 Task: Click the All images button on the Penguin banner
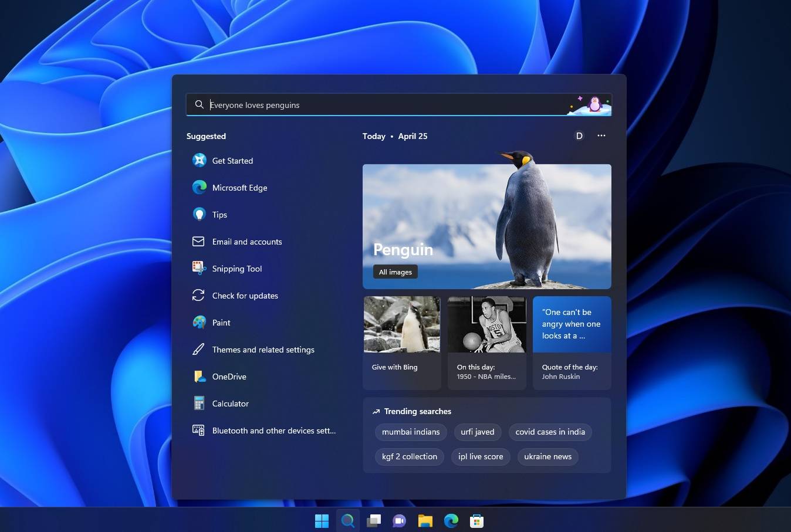coord(395,272)
